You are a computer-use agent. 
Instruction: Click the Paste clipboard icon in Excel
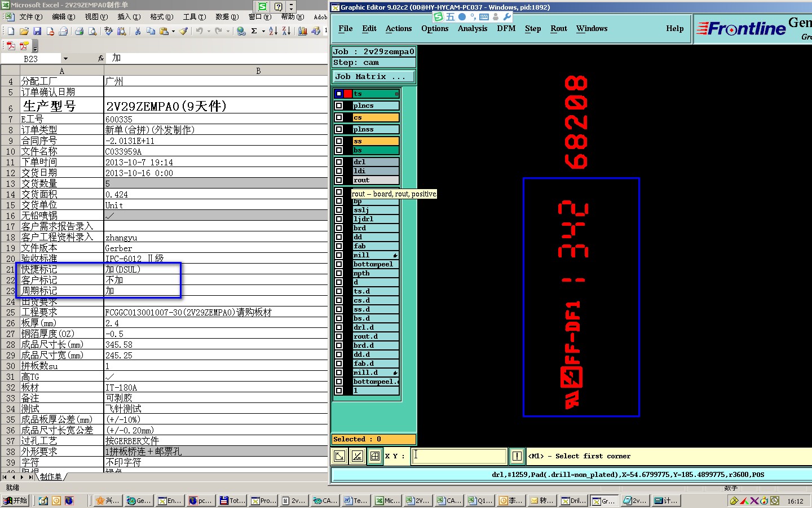164,31
